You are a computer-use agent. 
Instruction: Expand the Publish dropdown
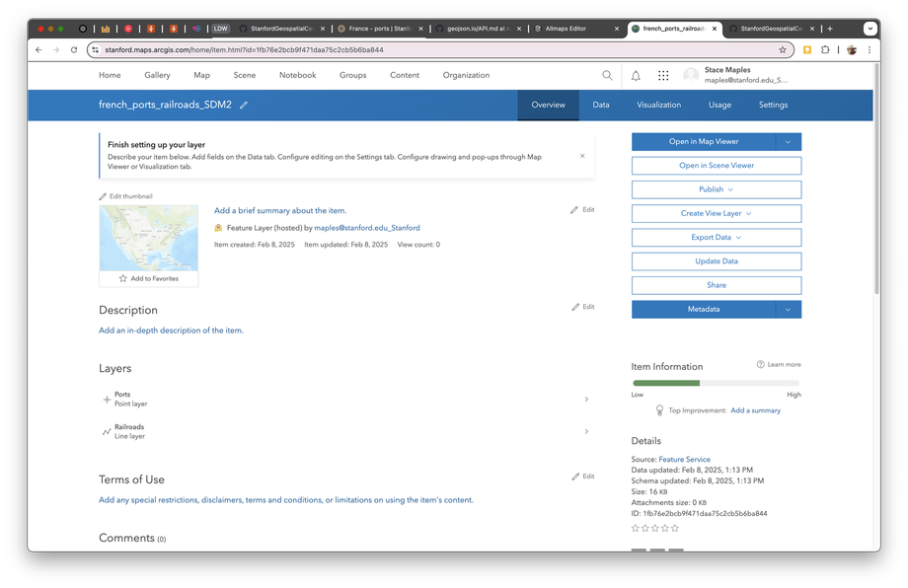pyautogui.click(x=730, y=189)
